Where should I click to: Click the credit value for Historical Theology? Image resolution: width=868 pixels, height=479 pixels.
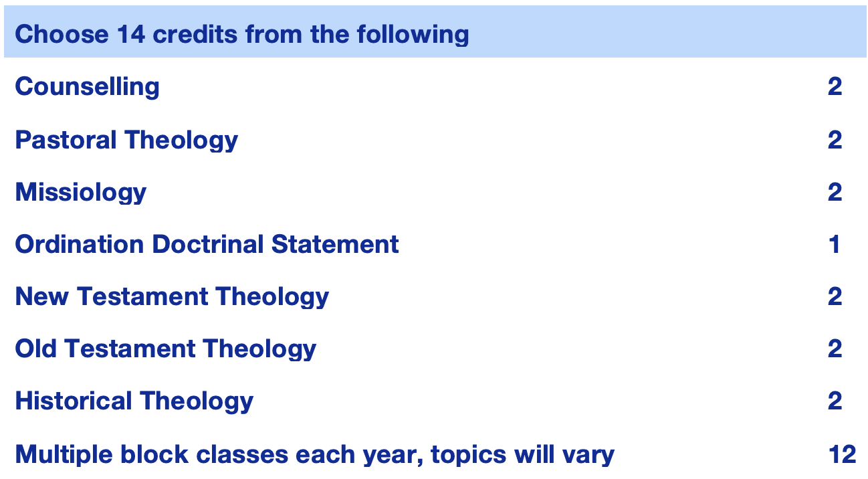pos(835,401)
